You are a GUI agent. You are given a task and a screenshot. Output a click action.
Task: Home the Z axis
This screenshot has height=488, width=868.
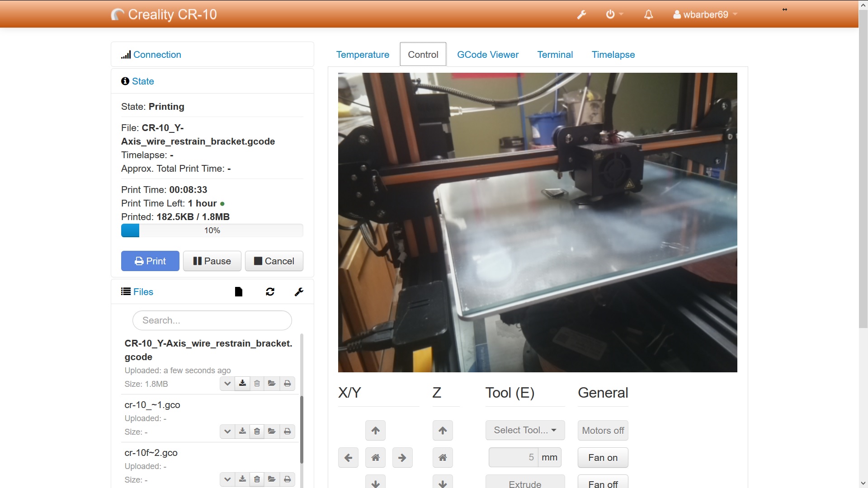(x=443, y=458)
